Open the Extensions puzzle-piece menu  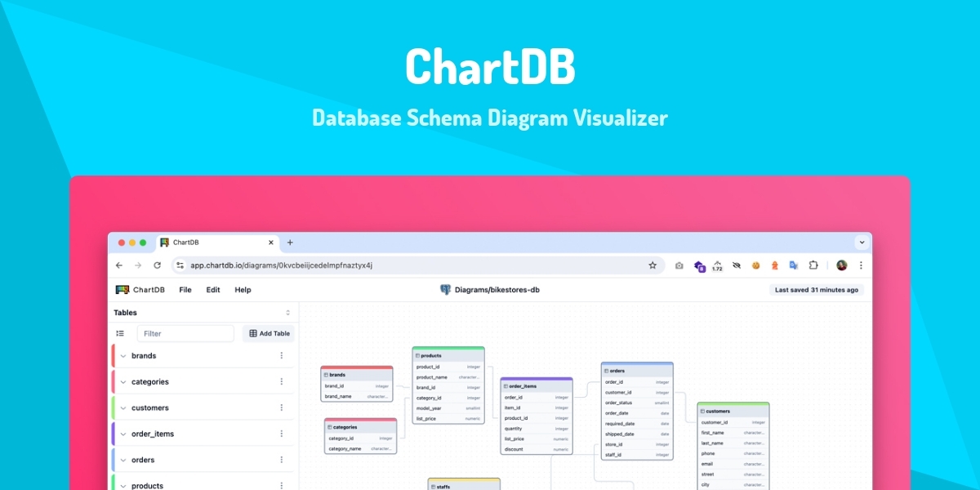click(813, 265)
